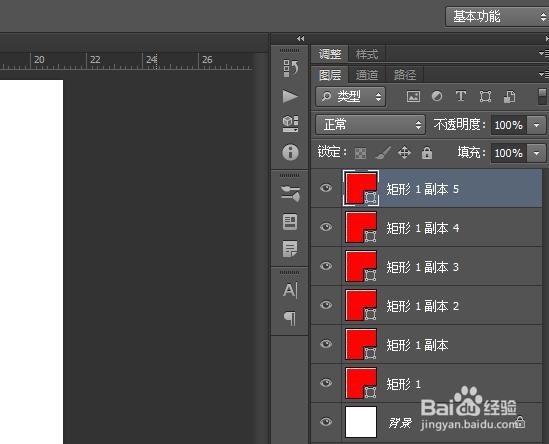Select the white 背景 layer thumbnail
The height and width of the screenshot is (444, 549).
[x=361, y=422]
